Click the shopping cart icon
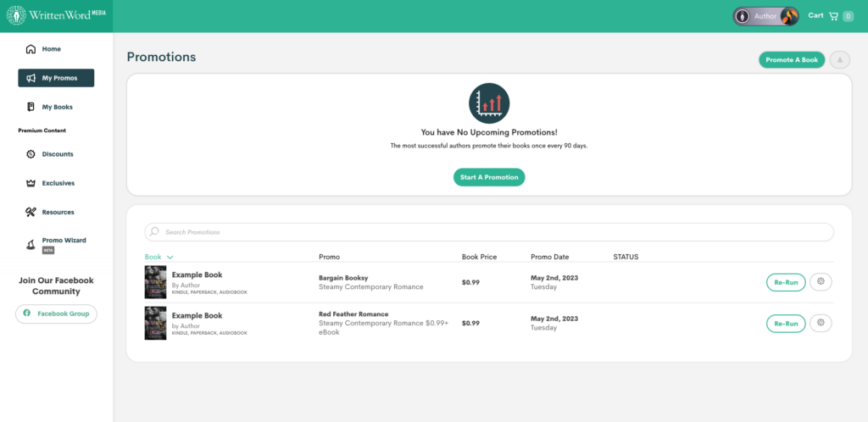The image size is (868, 422). click(833, 16)
